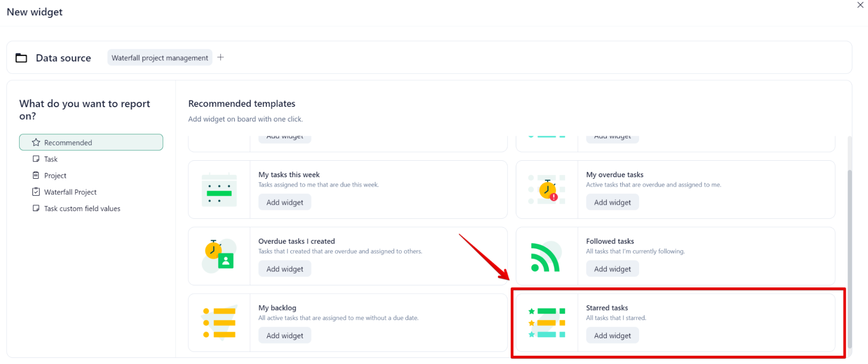Add the My backlog widget
Viewport: 868px width, 364px height.
[285, 336]
